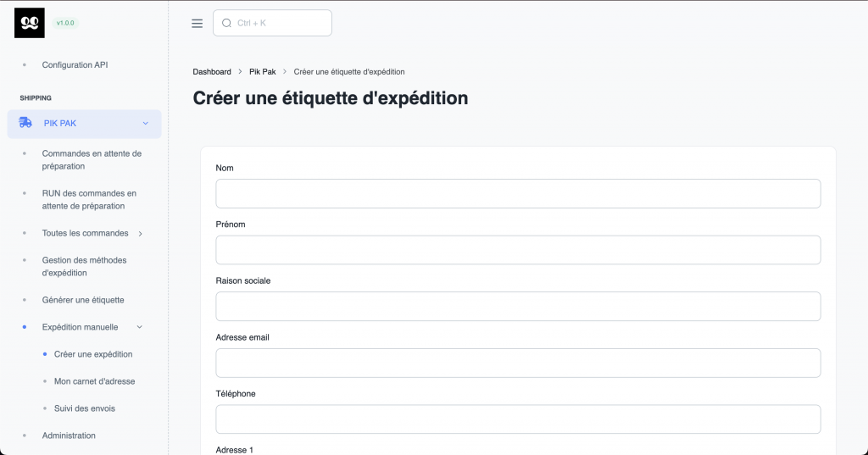Collapse Expédition manuelle submenu
The height and width of the screenshot is (455, 868).
[140, 327]
